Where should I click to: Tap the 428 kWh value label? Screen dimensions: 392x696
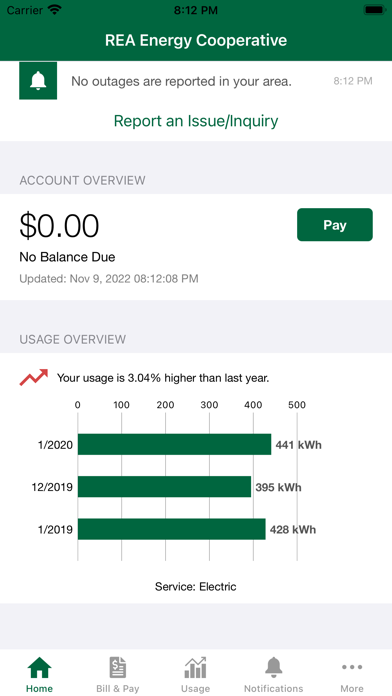[x=293, y=530]
